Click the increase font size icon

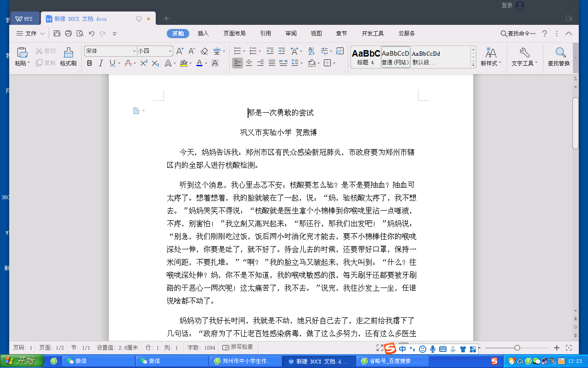[x=180, y=51]
